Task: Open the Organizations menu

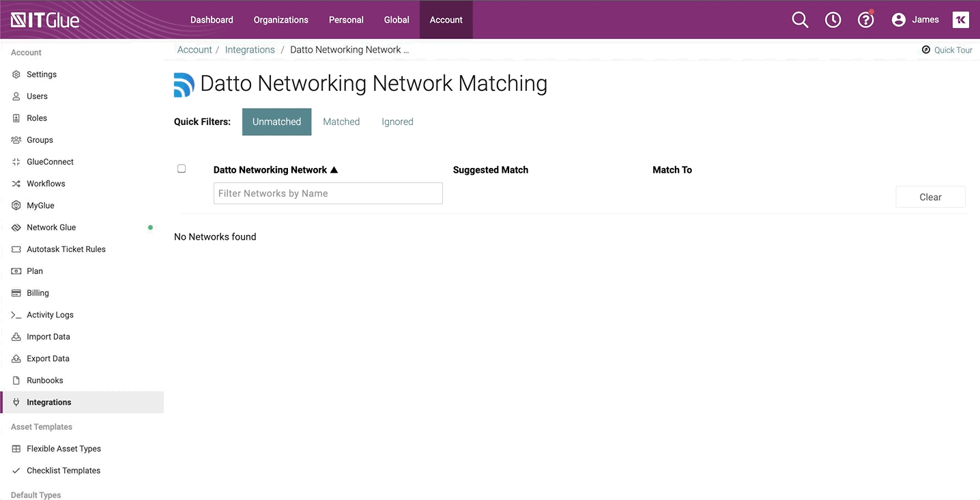Action: pos(281,20)
